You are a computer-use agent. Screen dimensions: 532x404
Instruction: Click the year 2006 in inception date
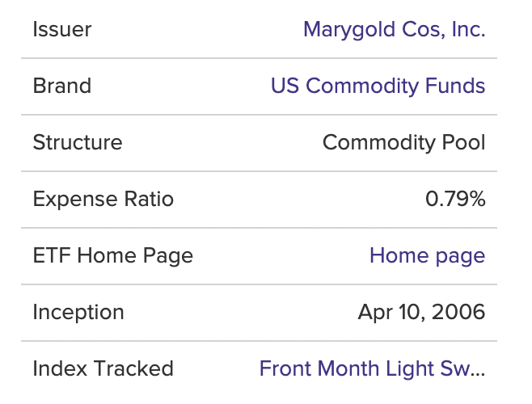(458, 312)
